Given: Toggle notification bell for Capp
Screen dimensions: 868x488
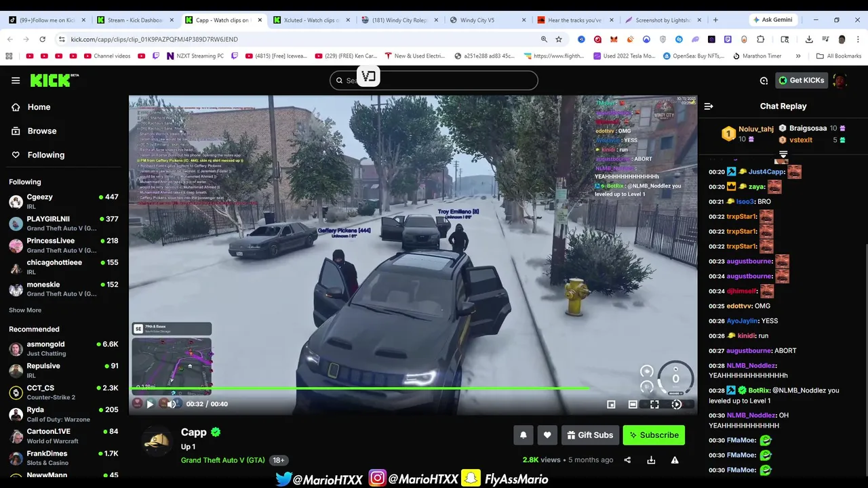Looking at the screenshot, I should click(x=523, y=435).
